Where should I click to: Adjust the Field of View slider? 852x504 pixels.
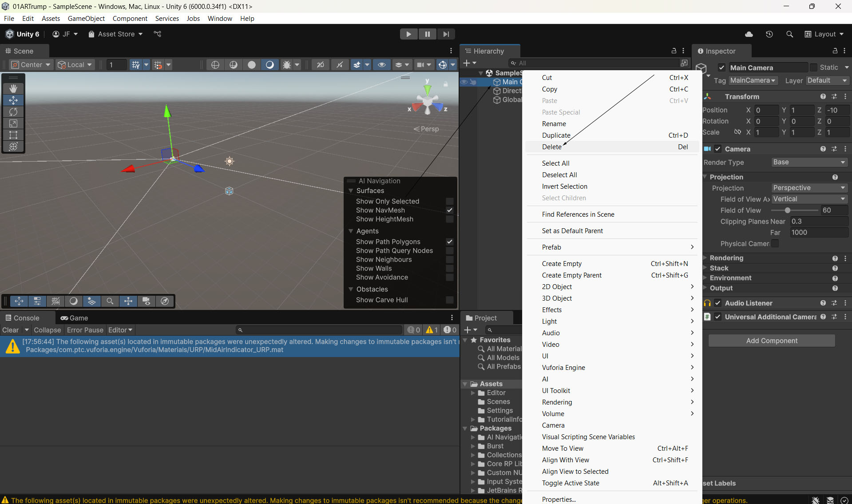[x=788, y=210]
